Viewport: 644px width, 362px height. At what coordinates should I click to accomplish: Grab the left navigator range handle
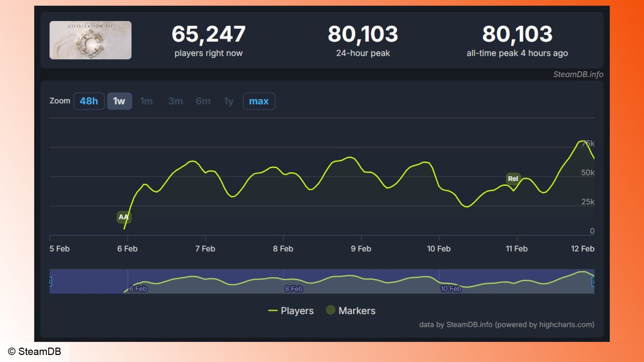click(51, 282)
